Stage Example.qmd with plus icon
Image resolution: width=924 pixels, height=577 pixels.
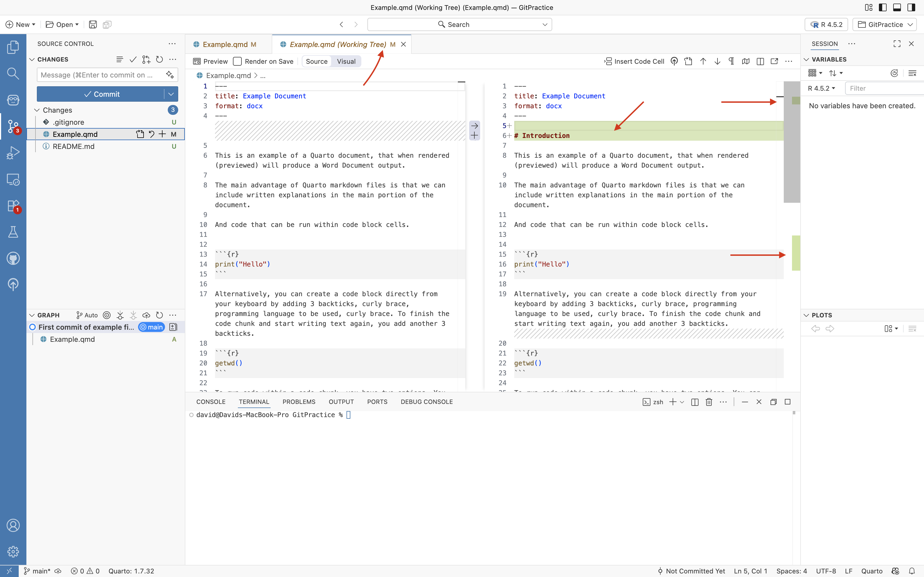162,134
